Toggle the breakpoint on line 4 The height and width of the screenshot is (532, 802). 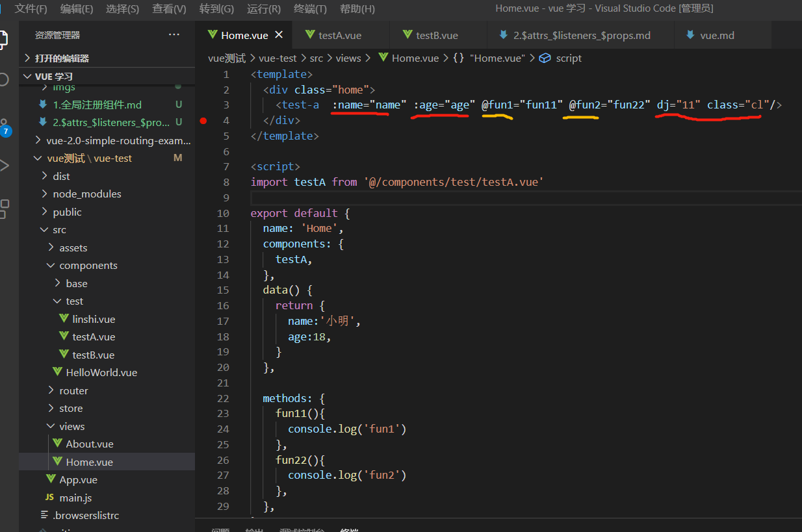pyautogui.click(x=203, y=121)
